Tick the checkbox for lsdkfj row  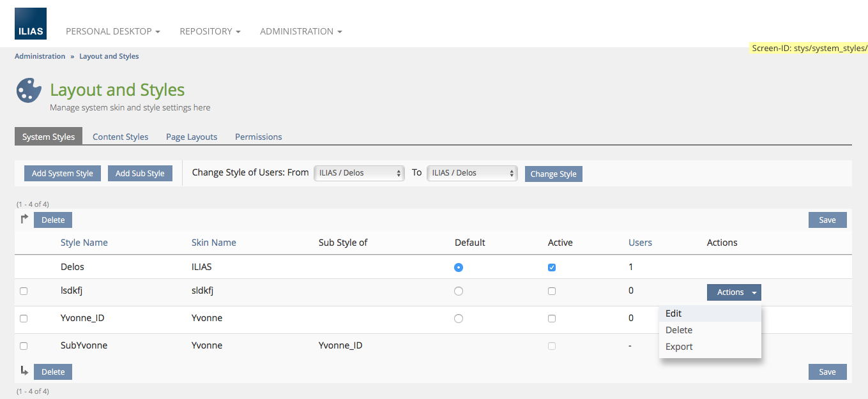pyautogui.click(x=24, y=291)
